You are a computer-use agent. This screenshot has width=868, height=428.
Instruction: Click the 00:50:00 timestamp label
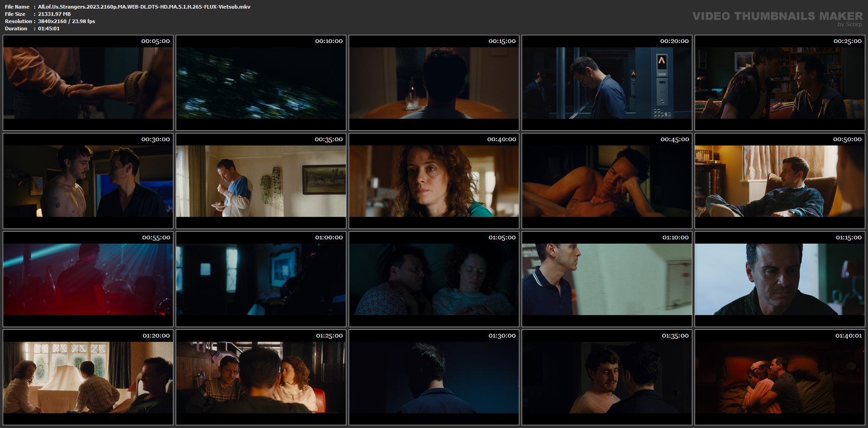pos(848,139)
